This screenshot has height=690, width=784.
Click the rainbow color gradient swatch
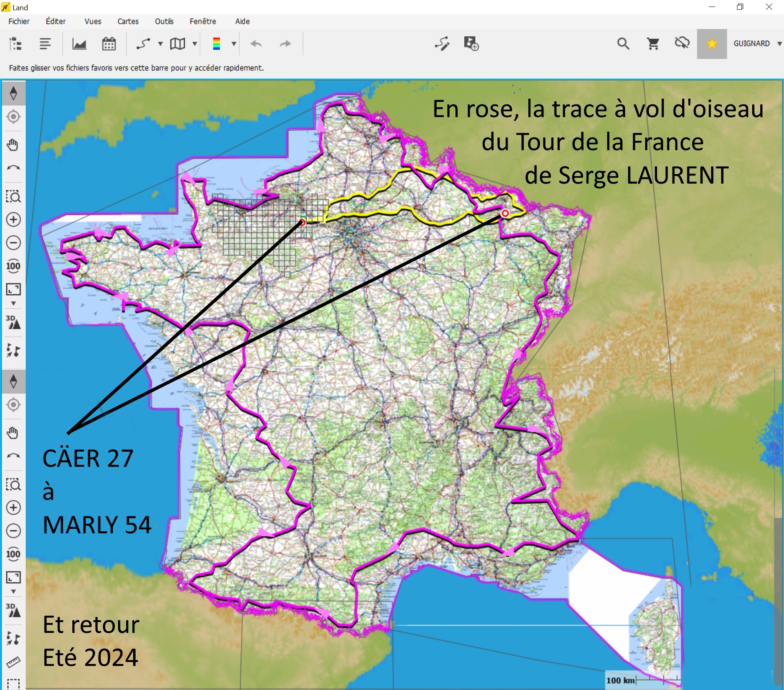(216, 44)
